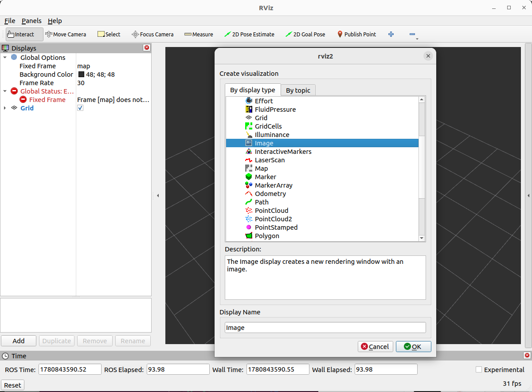Select the Interact tool
Viewport: 532px width, 392px height.
pos(24,34)
